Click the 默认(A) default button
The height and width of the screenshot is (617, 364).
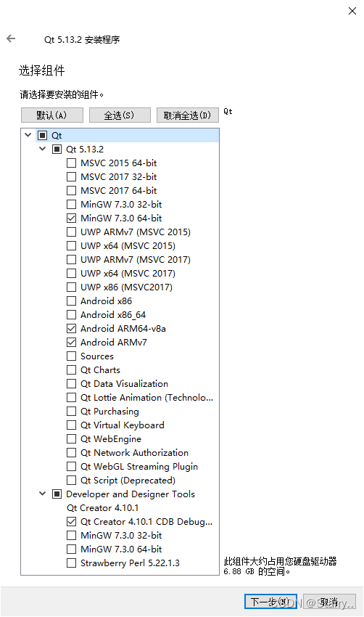point(52,115)
